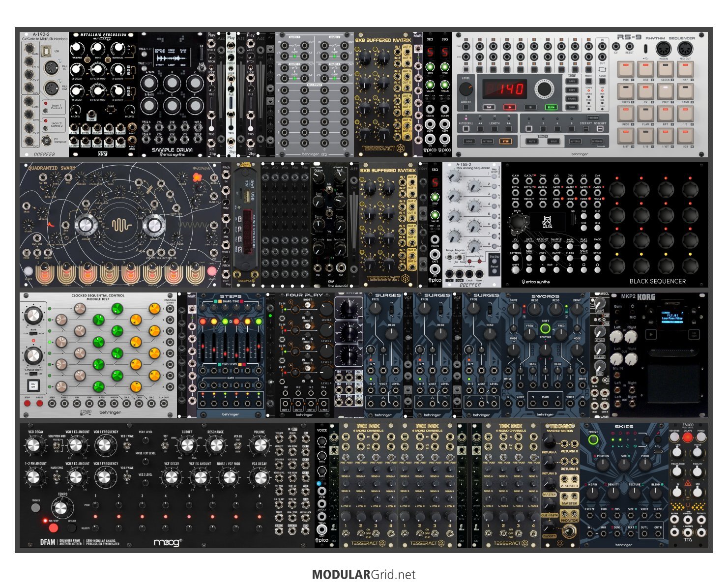Toggle the ACCENT button on RS-9

coord(466,107)
